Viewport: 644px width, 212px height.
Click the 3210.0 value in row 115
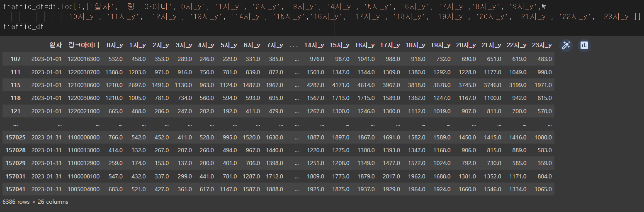tap(114, 85)
